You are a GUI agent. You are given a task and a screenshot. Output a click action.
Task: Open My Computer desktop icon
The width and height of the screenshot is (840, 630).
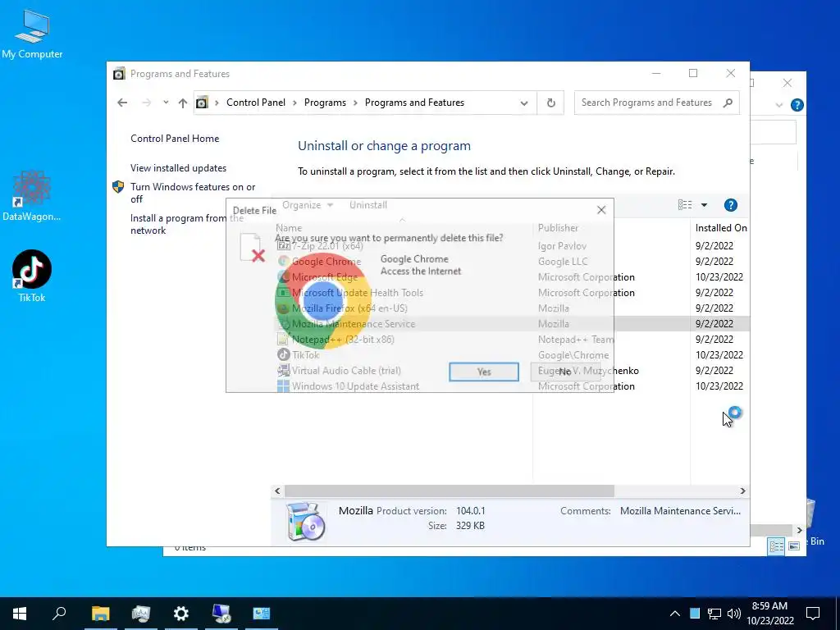click(x=32, y=34)
